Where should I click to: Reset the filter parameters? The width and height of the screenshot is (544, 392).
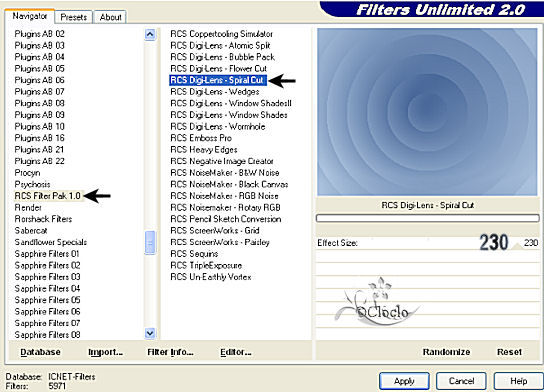[x=509, y=352]
